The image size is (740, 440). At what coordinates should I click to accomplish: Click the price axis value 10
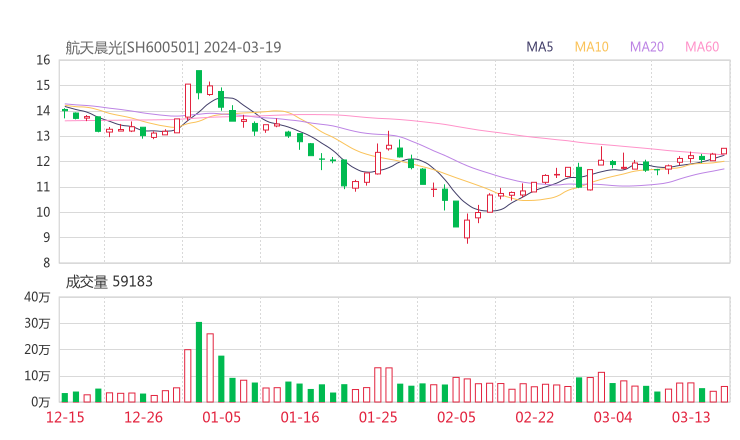43,212
